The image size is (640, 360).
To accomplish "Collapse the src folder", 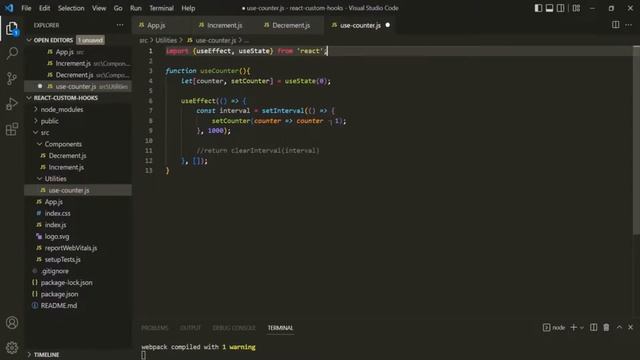I will coord(78,133).
